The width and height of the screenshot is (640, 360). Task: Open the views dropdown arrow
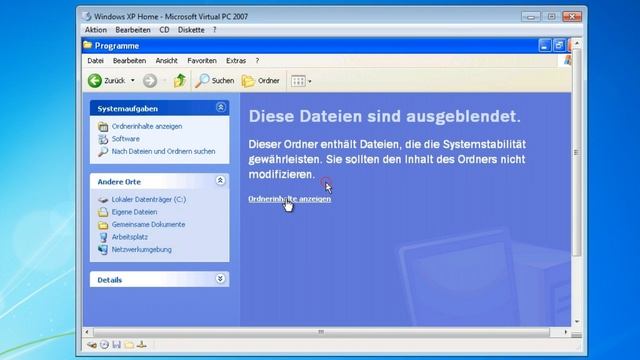[x=310, y=81]
